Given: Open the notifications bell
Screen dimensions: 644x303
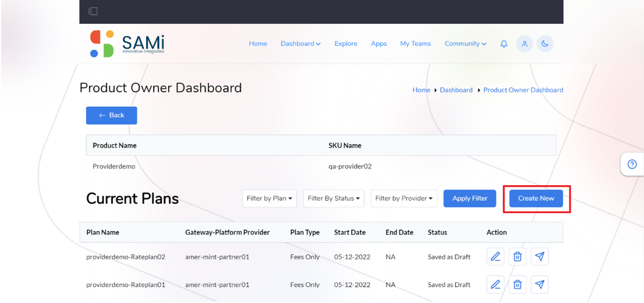Looking at the screenshot, I should (504, 44).
